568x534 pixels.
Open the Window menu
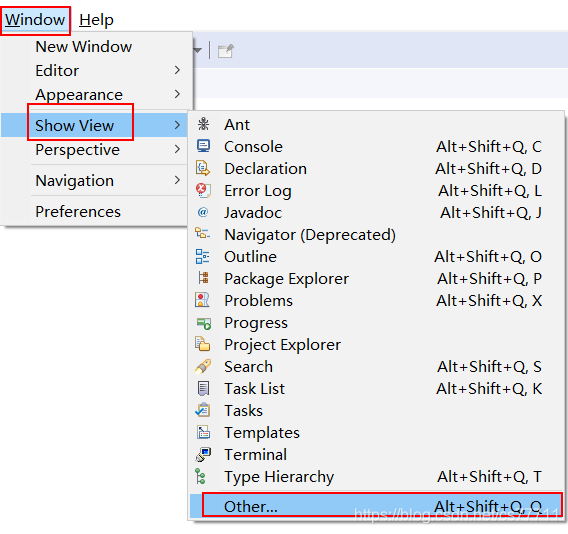pyautogui.click(x=35, y=20)
